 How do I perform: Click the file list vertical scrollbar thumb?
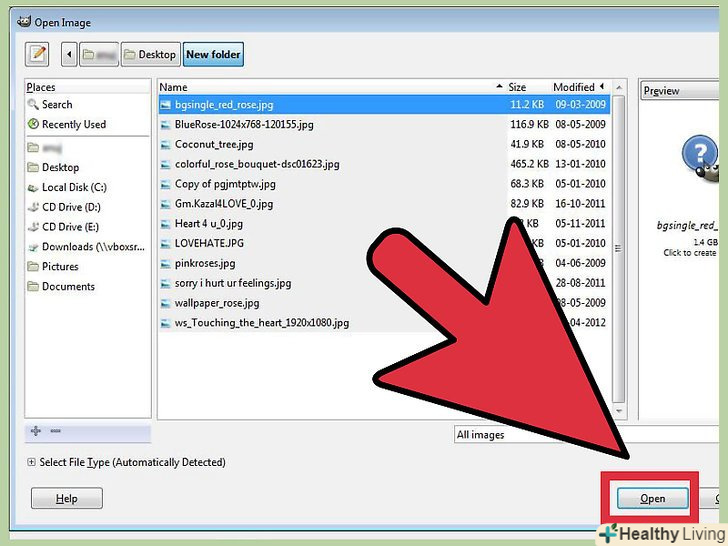[618, 249]
